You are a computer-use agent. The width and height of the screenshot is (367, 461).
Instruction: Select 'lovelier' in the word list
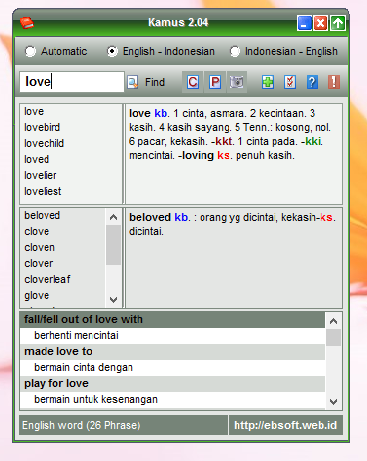(40, 175)
